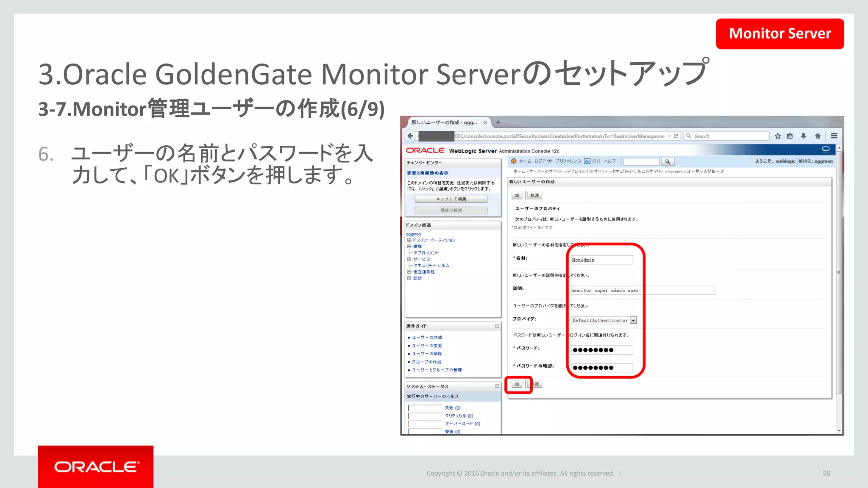
Task: Open the ユーザーとグループの管理 guide link
Action: 437,370
